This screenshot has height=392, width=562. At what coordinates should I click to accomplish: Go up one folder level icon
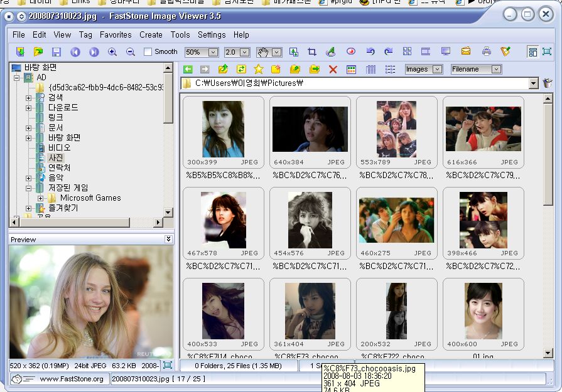tap(224, 69)
